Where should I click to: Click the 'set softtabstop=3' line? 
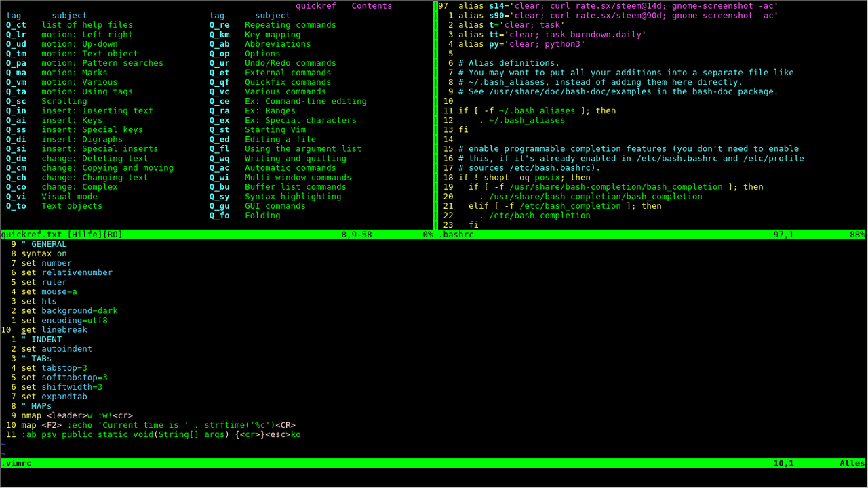pos(64,377)
